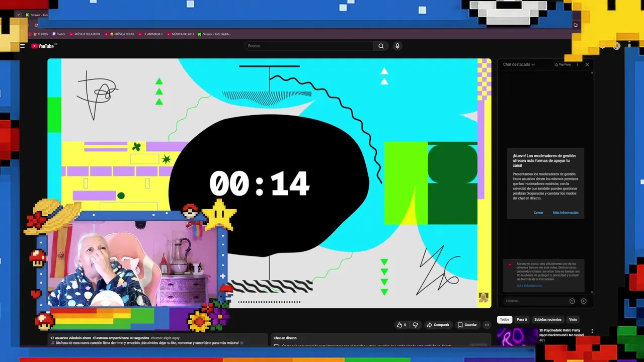Open the Psychedelic Retro Party video thumbnail

coord(517,337)
